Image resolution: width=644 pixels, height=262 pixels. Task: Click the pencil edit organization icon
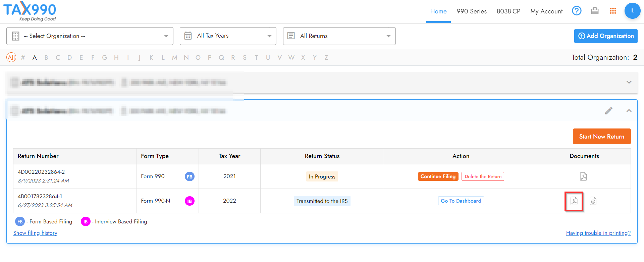click(609, 111)
